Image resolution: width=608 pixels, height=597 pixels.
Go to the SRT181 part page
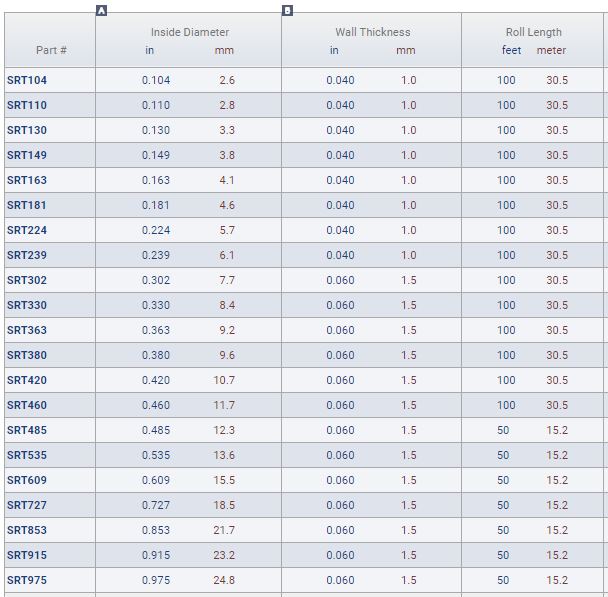pyautogui.click(x=27, y=205)
